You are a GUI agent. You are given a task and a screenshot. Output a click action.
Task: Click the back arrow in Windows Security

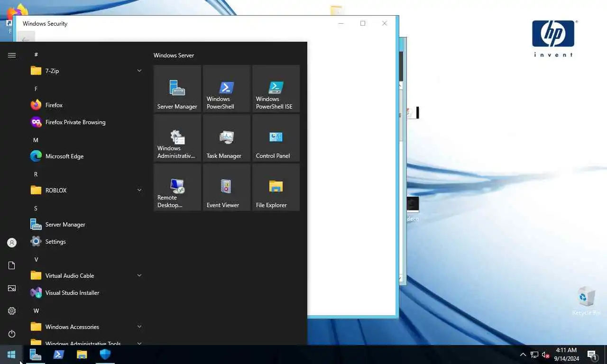click(x=26, y=39)
